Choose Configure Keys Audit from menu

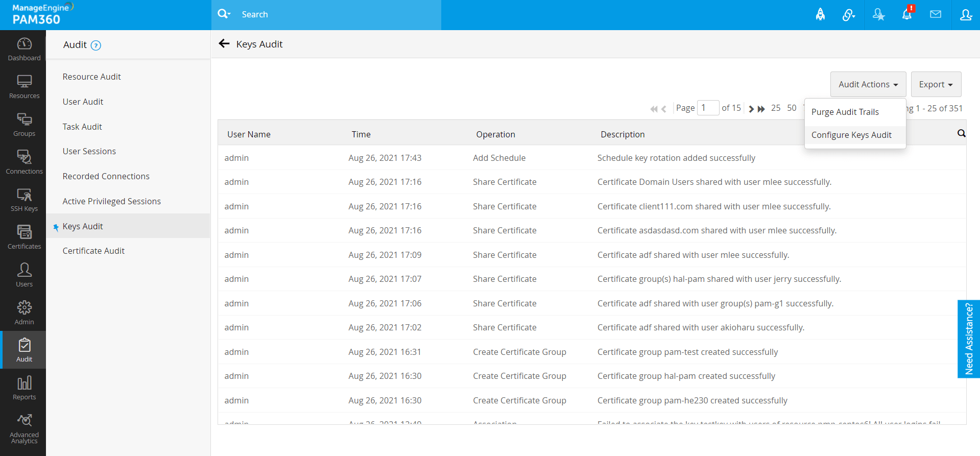851,135
